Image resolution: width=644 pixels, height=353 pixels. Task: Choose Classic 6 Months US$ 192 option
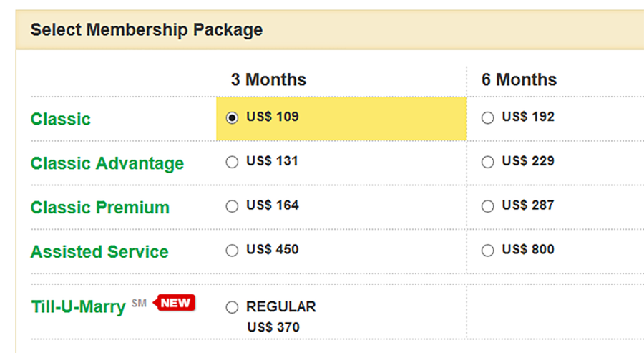click(487, 118)
